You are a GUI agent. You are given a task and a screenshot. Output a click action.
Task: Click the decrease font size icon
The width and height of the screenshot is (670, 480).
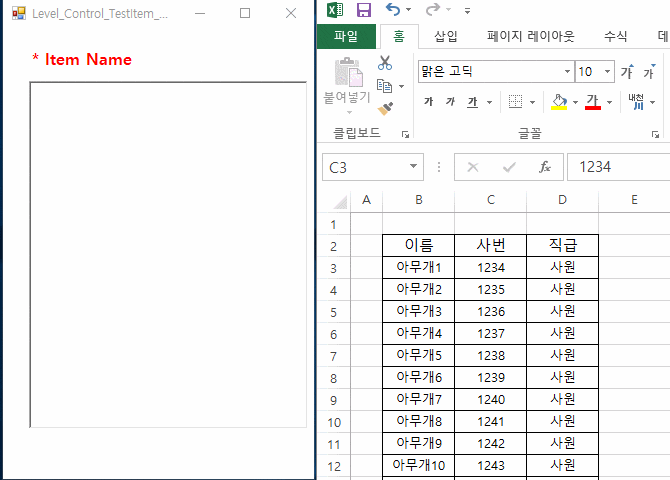click(x=649, y=71)
